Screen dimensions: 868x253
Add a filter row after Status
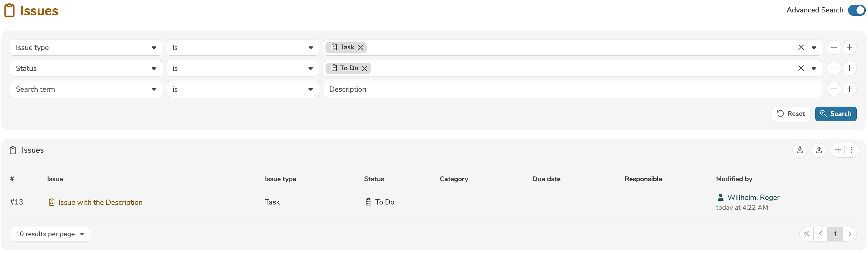[x=849, y=68]
